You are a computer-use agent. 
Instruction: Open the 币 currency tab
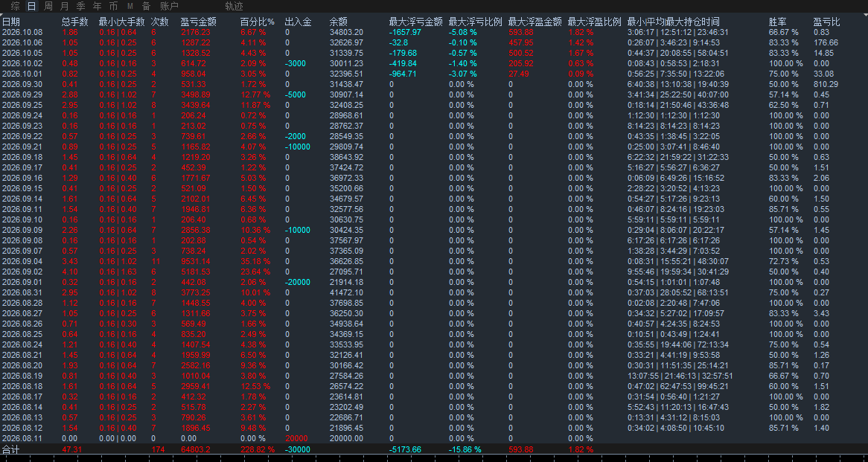click(x=113, y=7)
